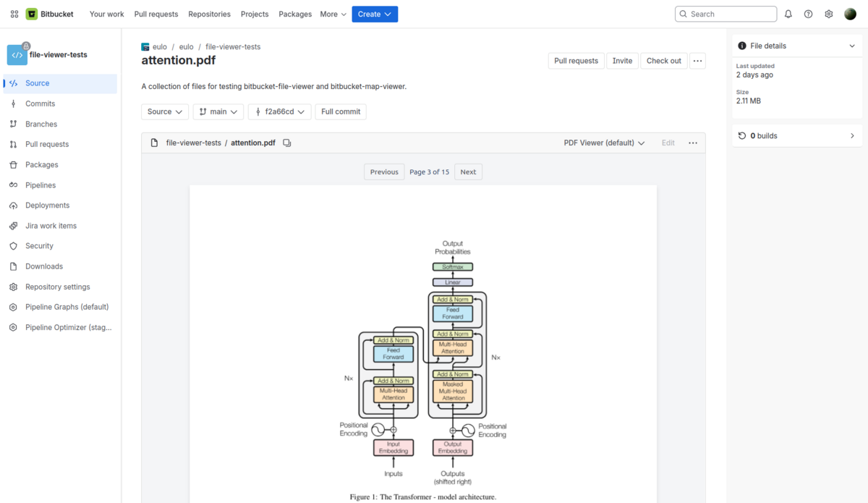Image resolution: width=868 pixels, height=503 pixels.
Task: Click the notifications bell icon
Action: click(x=788, y=14)
